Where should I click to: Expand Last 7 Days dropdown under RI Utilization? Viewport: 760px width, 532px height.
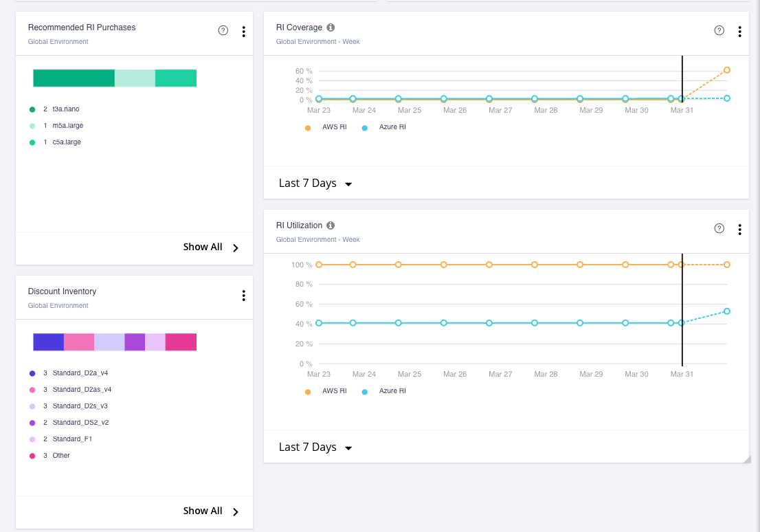[315, 447]
